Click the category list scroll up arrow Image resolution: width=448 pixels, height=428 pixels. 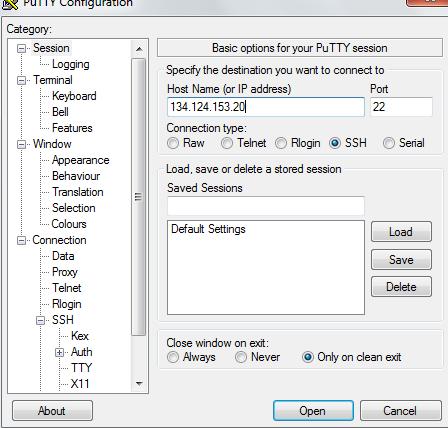coord(139,49)
